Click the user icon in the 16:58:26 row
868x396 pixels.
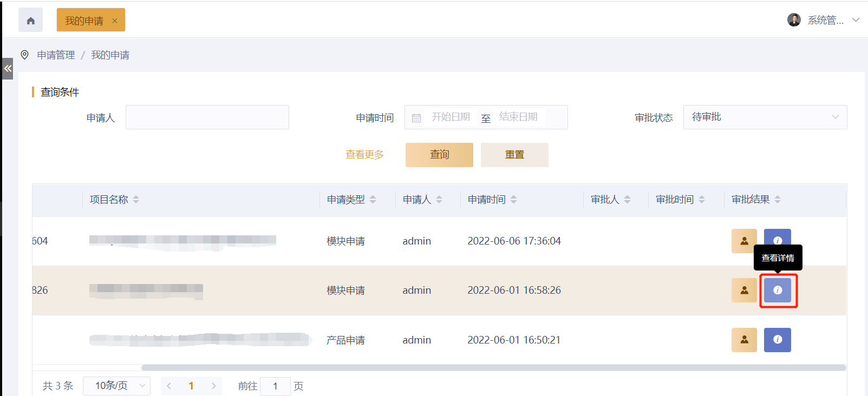point(744,291)
